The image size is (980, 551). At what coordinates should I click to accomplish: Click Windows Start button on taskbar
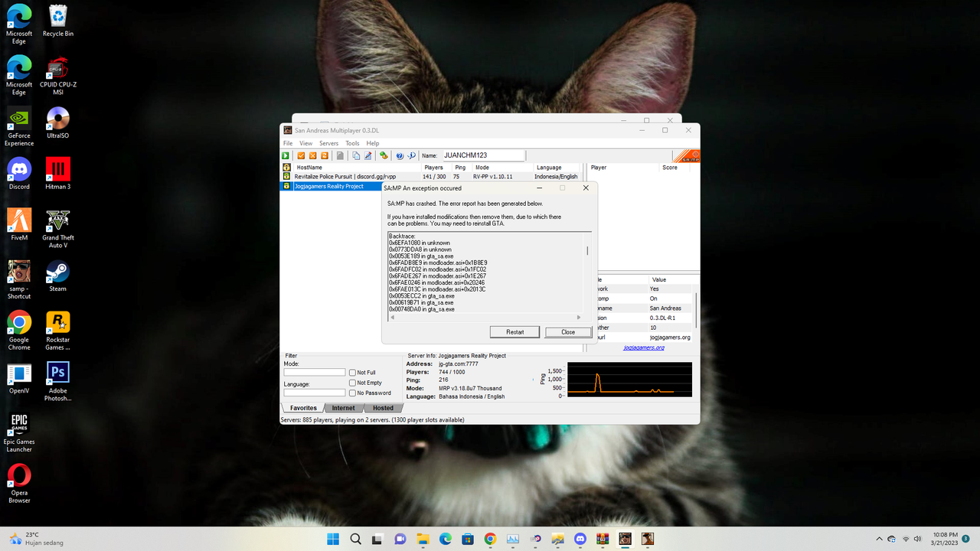tap(333, 539)
